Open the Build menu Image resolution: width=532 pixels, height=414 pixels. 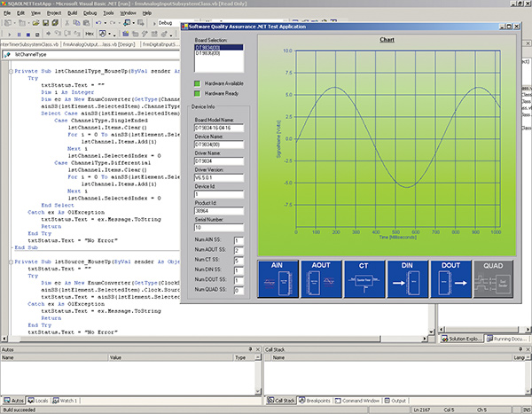pyautogui.click(x=73, y=13)
